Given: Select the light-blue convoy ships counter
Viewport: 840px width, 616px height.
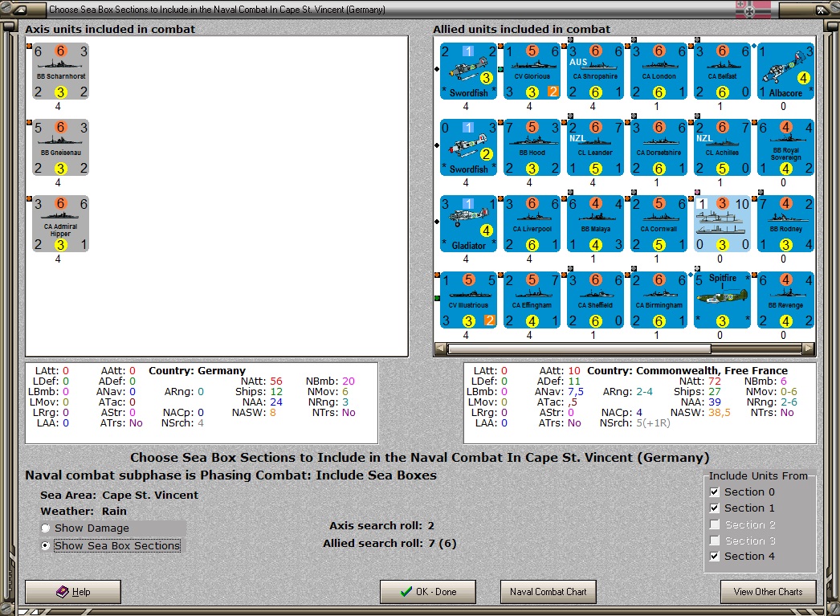Looking at the screenshot, I should click(x=722, y=224).
